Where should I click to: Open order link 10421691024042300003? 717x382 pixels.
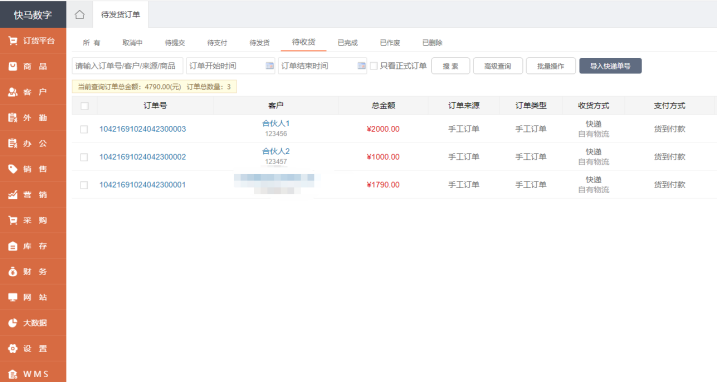click(x=143, y=129)
